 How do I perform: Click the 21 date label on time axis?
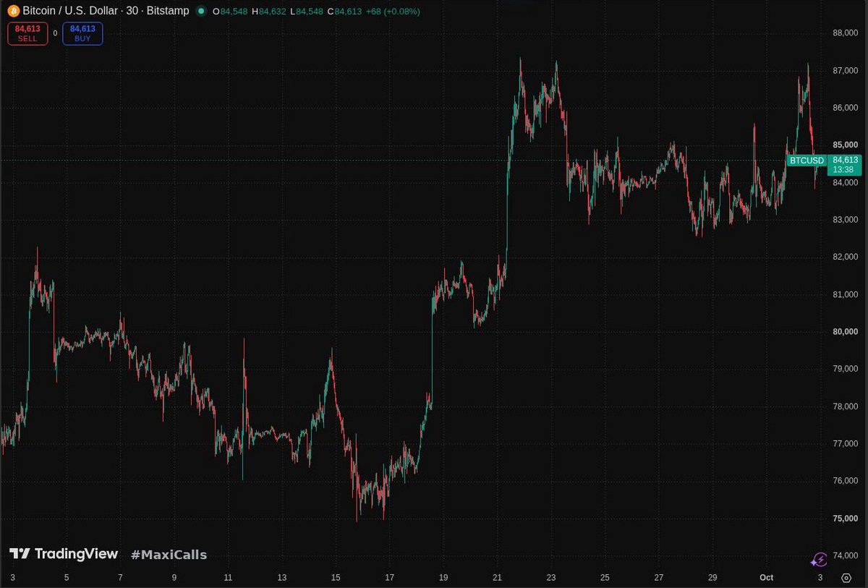[x=497, y=577]
